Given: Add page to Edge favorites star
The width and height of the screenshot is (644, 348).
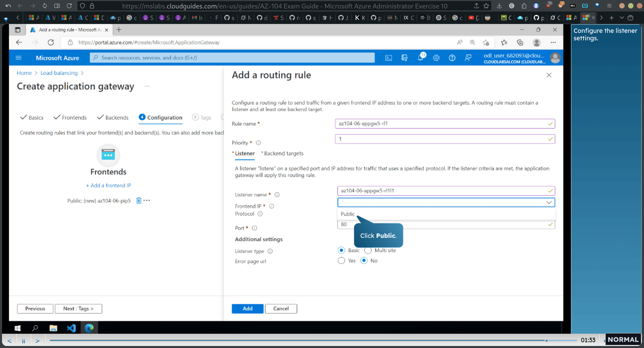Looking at the screenshot, I should 486,42.
